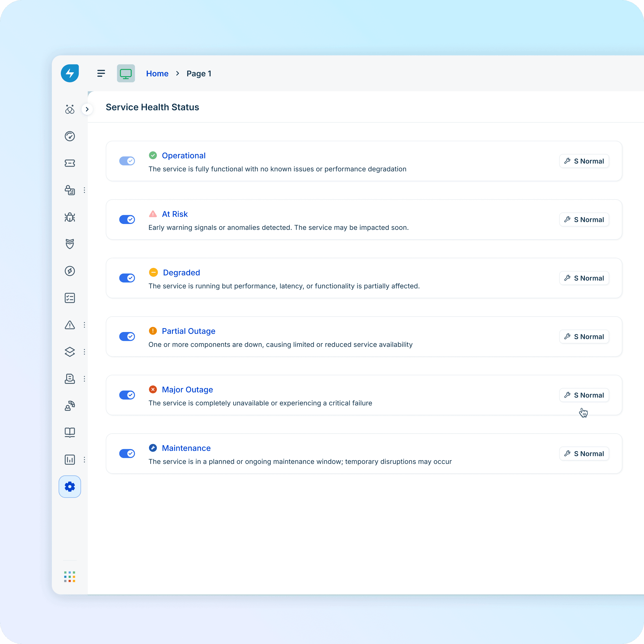The height and width of the screenshot is (644, 644).
Task: Go to Home in the breadcrumb
Action: [x=157, y=73]
